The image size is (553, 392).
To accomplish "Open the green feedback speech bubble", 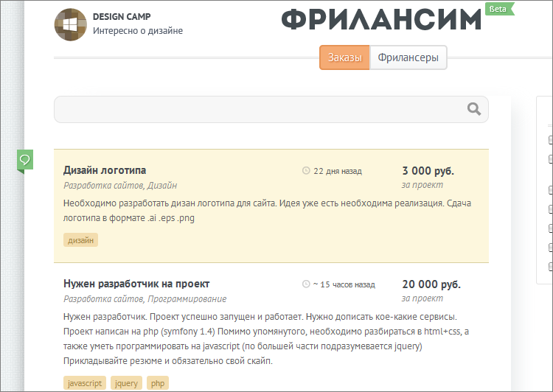I will point(25,161).
